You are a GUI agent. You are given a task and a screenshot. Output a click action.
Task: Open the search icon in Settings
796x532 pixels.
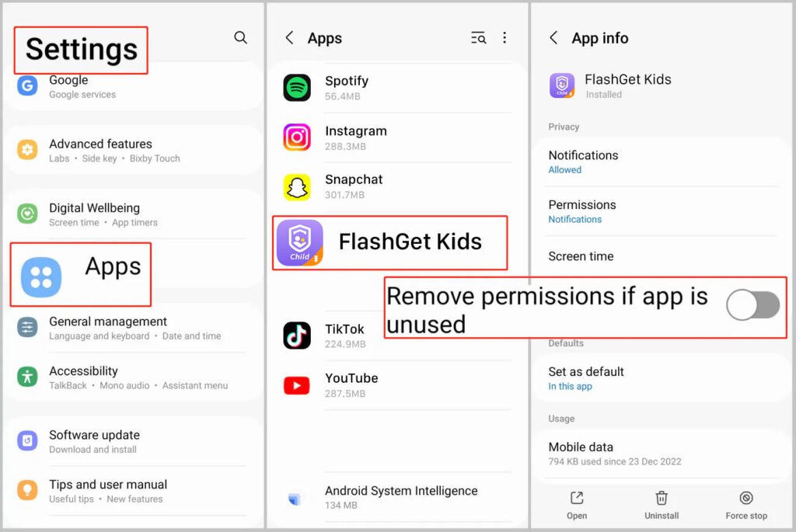point(241,37)
